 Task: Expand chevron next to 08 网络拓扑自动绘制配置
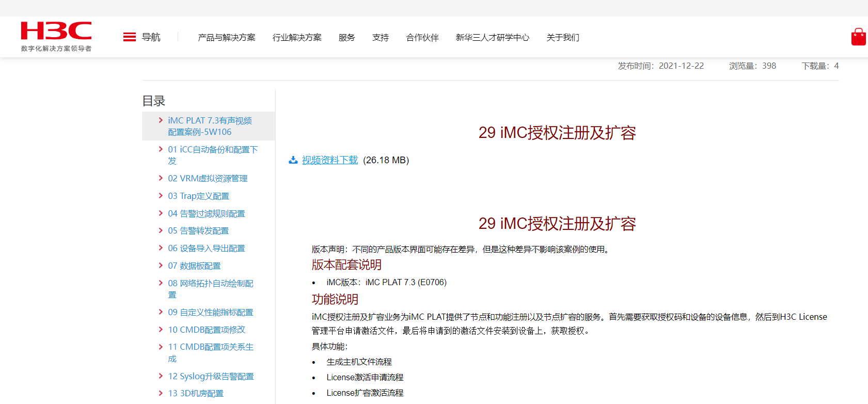(161, 283)
